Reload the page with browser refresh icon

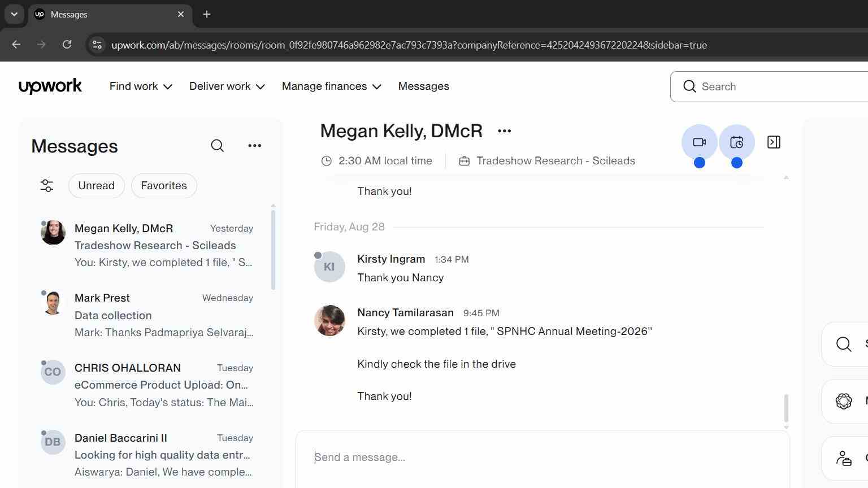click(67, 45)
